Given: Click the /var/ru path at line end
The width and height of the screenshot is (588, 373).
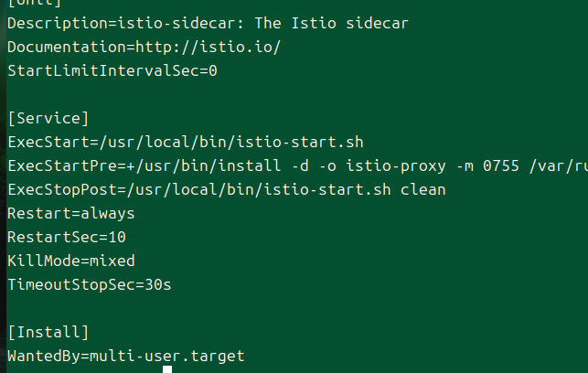Looking at the screenshot, I should 559,166.
